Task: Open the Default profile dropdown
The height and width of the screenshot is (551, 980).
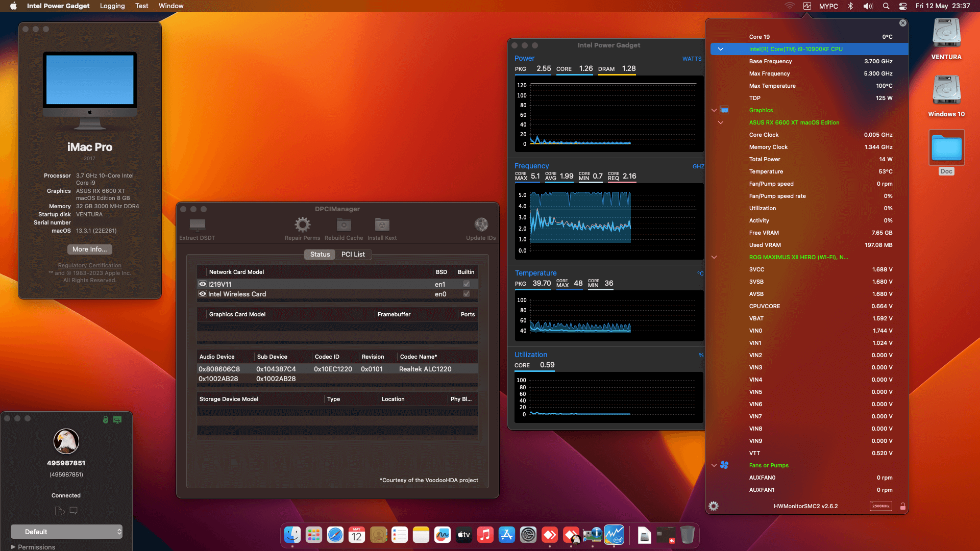Action: (66, 532)
